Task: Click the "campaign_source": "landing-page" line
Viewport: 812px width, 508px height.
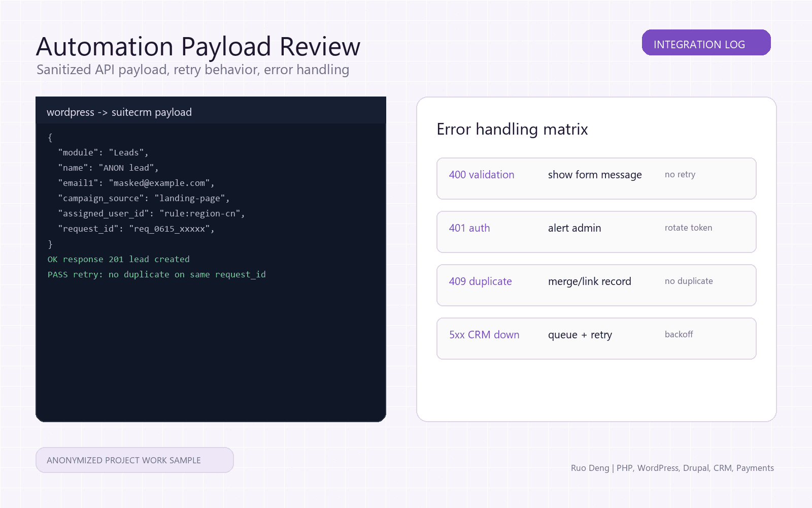Action: pyautogui.click(x=144, y=198)
